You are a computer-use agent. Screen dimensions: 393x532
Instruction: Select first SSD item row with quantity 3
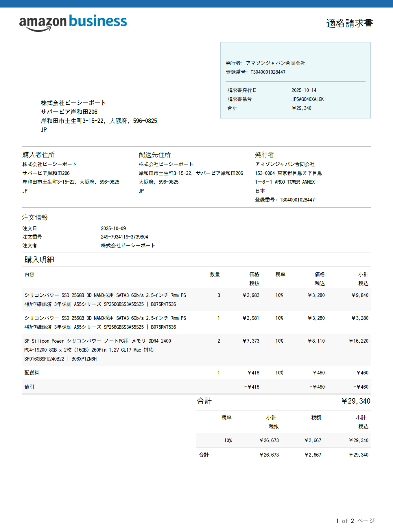tap(105, 300)
